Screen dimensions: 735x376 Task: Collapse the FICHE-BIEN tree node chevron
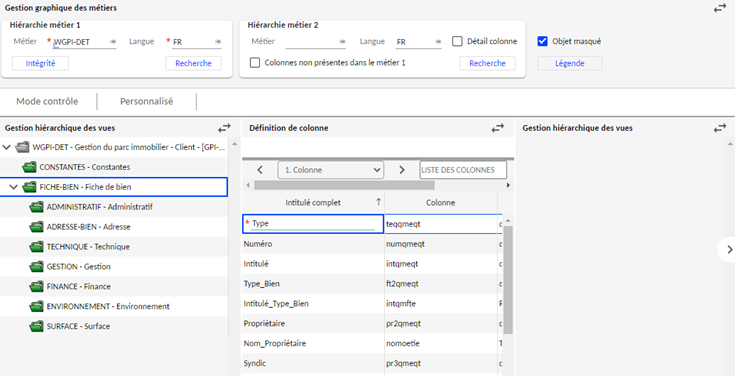(14, 187)
